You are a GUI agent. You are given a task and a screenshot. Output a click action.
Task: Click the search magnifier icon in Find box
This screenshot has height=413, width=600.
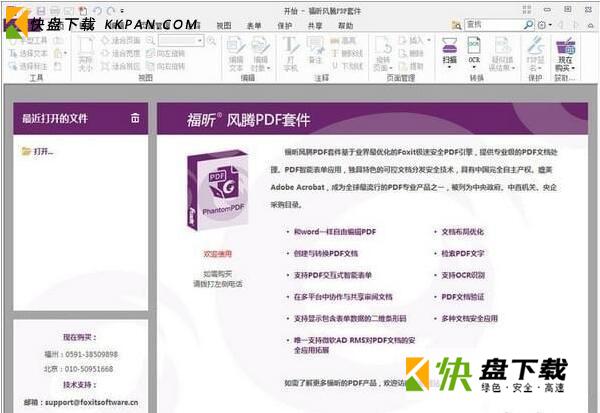pos(528,25)
